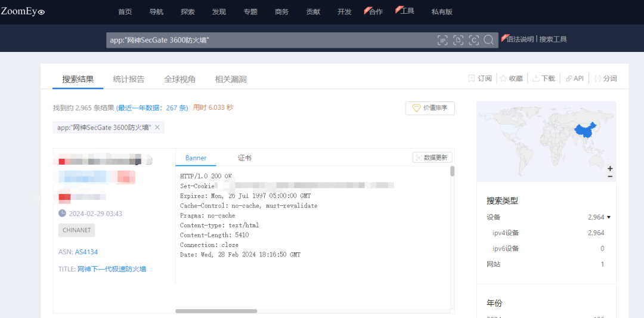Click the banner horizontal scrollbar thumb
Image resolution: width=644 pixels, height=318 pixels.
click(x=216, y=311)
